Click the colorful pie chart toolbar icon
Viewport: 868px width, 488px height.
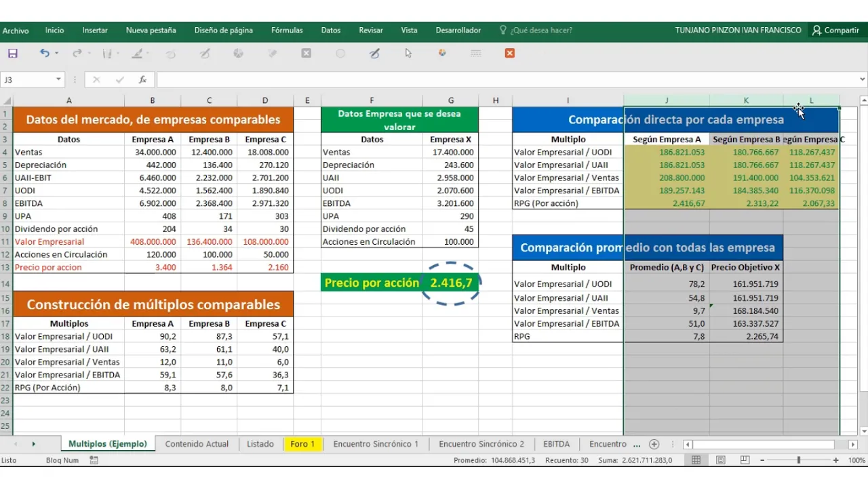[x=442, y=53]
